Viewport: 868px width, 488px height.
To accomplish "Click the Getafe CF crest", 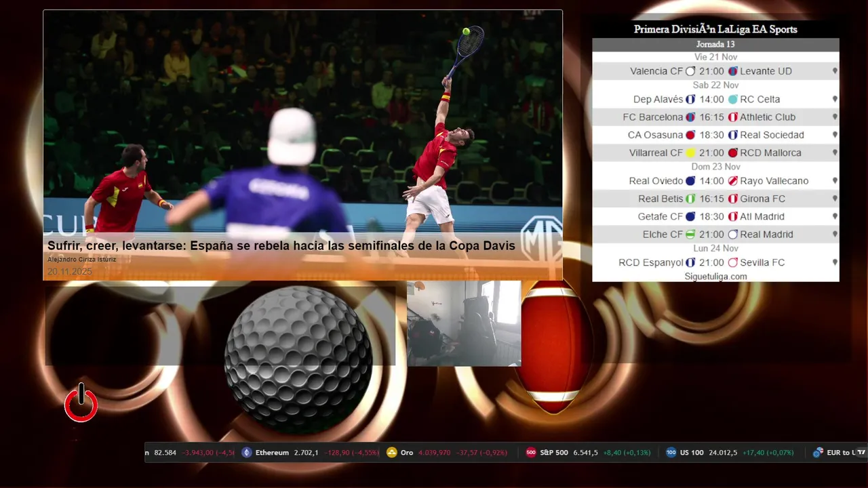I will [690, 217].
